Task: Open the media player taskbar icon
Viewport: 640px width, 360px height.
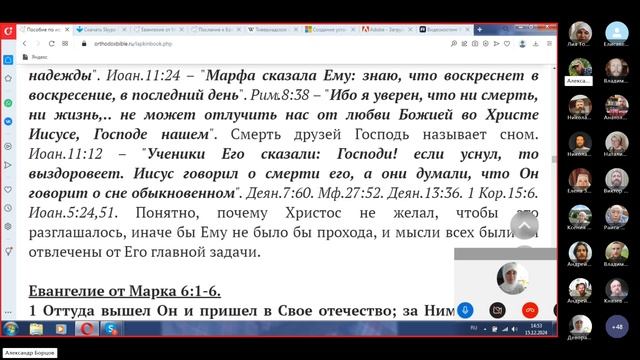Action: 61,329
